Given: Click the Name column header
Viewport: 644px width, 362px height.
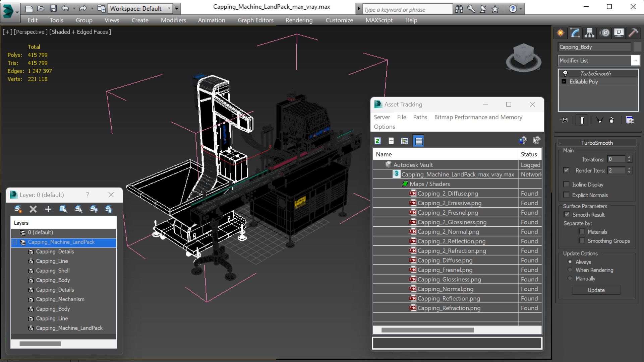Looking at the screenshot, I should pos(445,154).
